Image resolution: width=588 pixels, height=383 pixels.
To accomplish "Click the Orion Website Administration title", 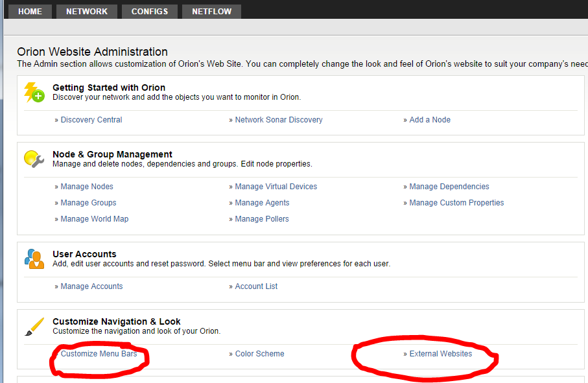I will coord(92,52).
